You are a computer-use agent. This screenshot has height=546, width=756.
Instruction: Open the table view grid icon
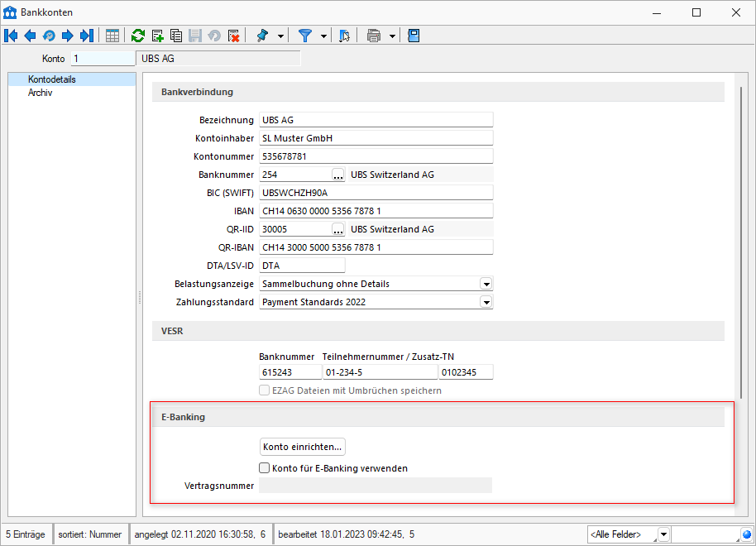pos(112,36)
